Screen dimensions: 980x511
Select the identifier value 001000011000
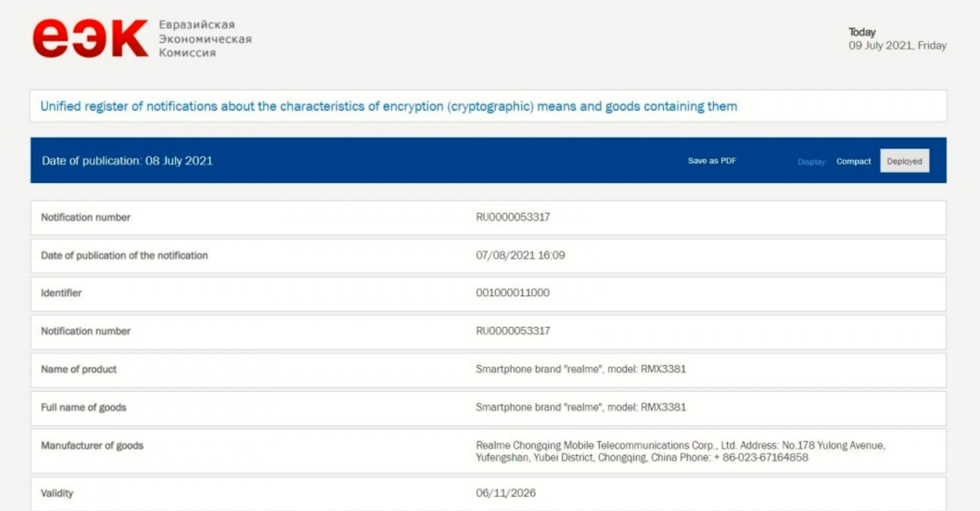point(513,293)
